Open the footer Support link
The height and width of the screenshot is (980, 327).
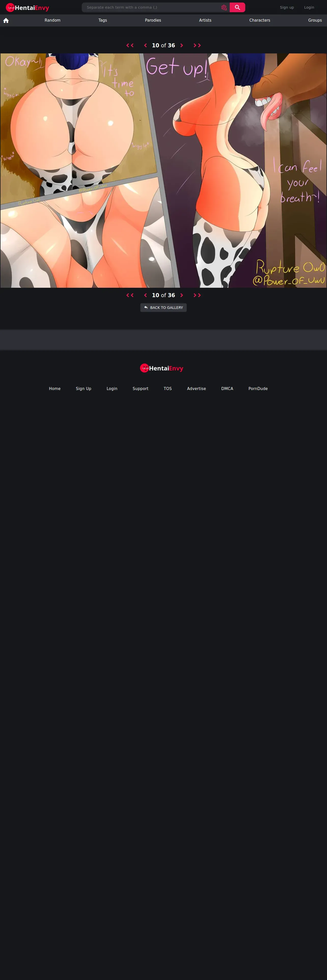(141, 388)
